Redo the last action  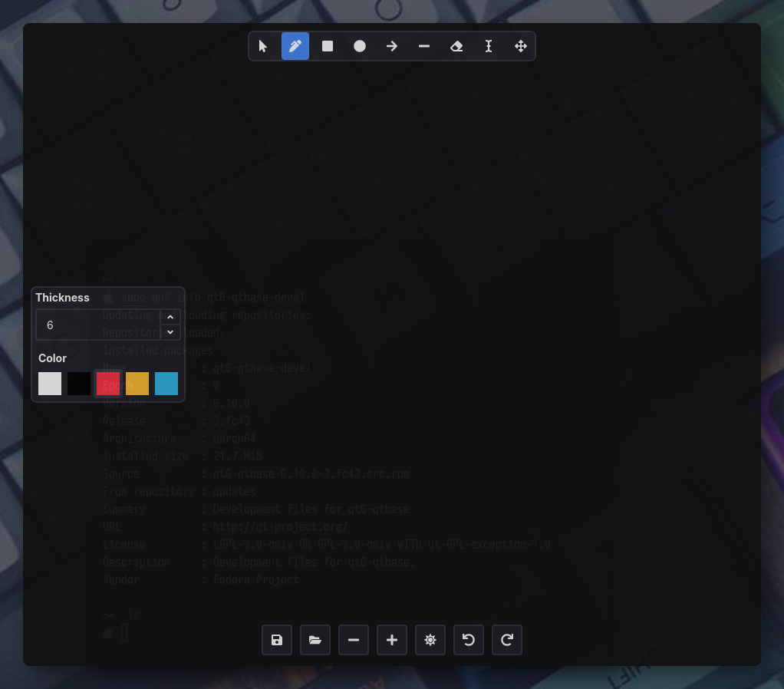(x=507, y=639)
